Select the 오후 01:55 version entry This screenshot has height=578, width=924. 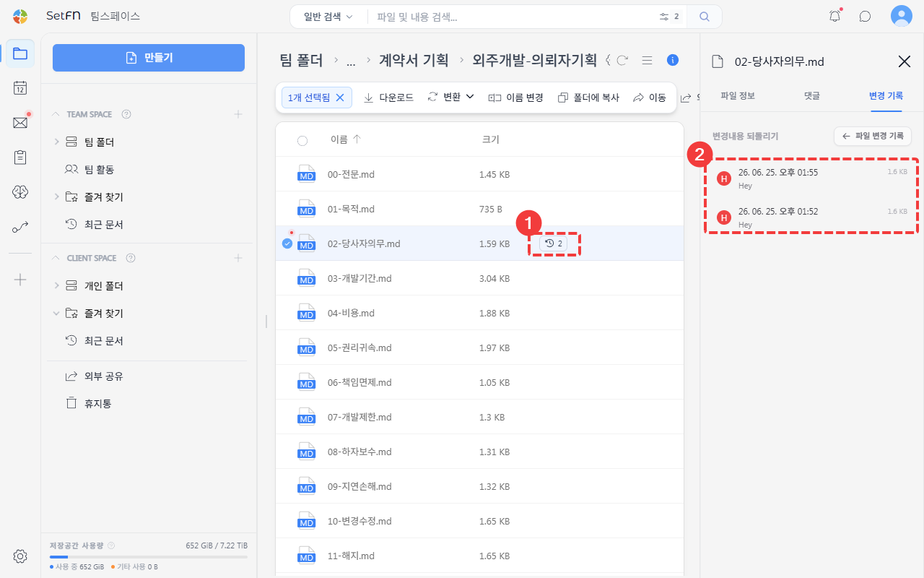tap(811, 178)
